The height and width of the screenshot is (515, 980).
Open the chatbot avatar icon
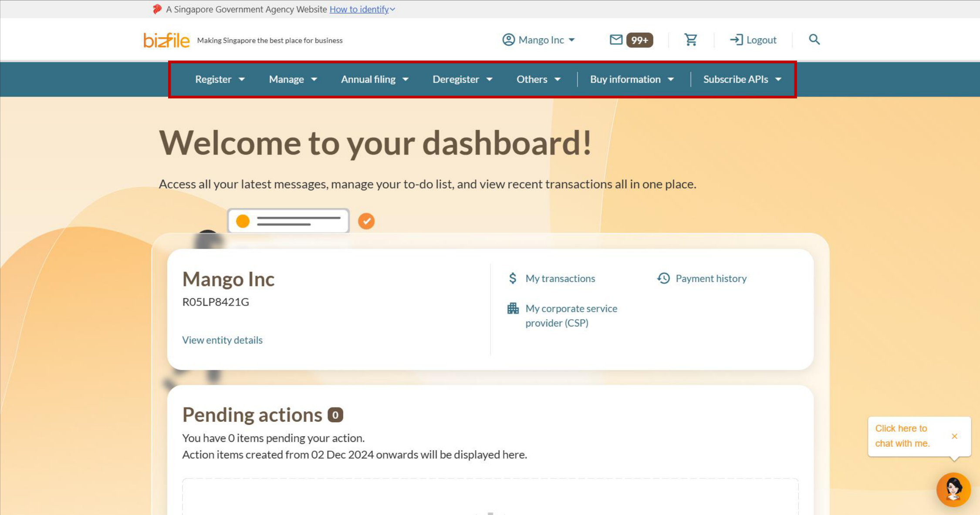point(953,489)
